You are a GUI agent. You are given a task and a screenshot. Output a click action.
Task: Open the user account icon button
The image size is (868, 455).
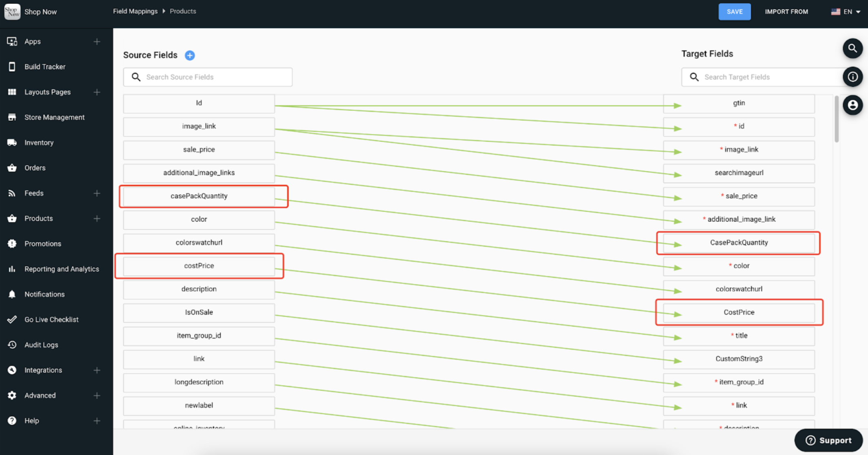(x=852, y=105)
